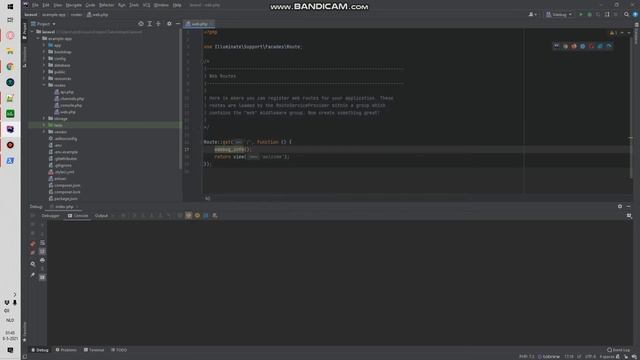Click the vertical Project side tab
640x360 pixels.
pos(25,31)
